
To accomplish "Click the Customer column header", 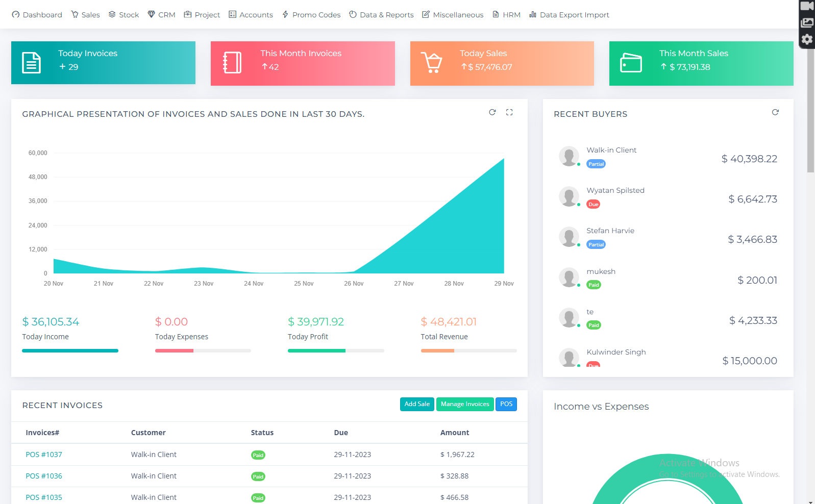I will (148, 433).
